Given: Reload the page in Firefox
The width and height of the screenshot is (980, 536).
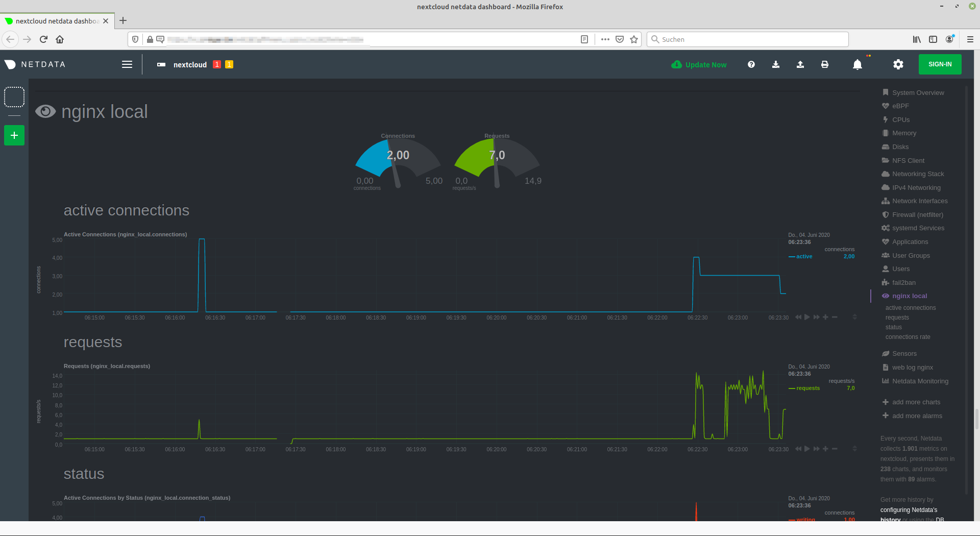Looking at the screenshot, I should [43, 39].
